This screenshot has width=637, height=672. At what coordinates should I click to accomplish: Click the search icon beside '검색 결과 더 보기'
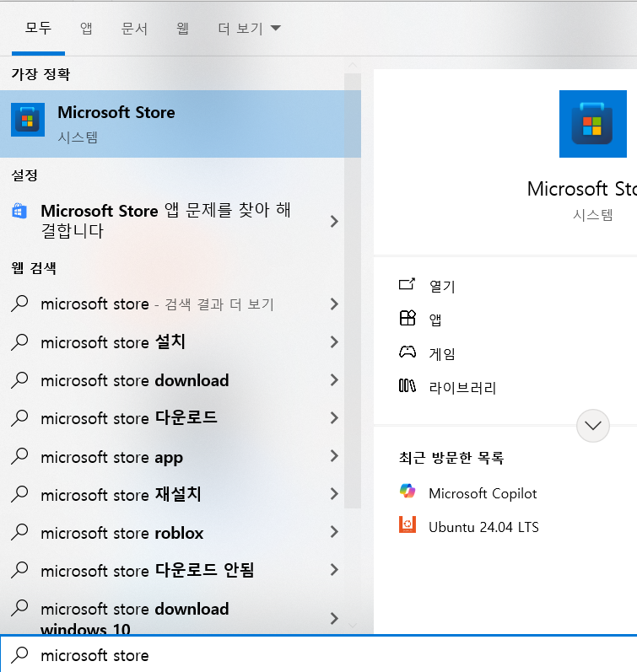pos(19,304)
